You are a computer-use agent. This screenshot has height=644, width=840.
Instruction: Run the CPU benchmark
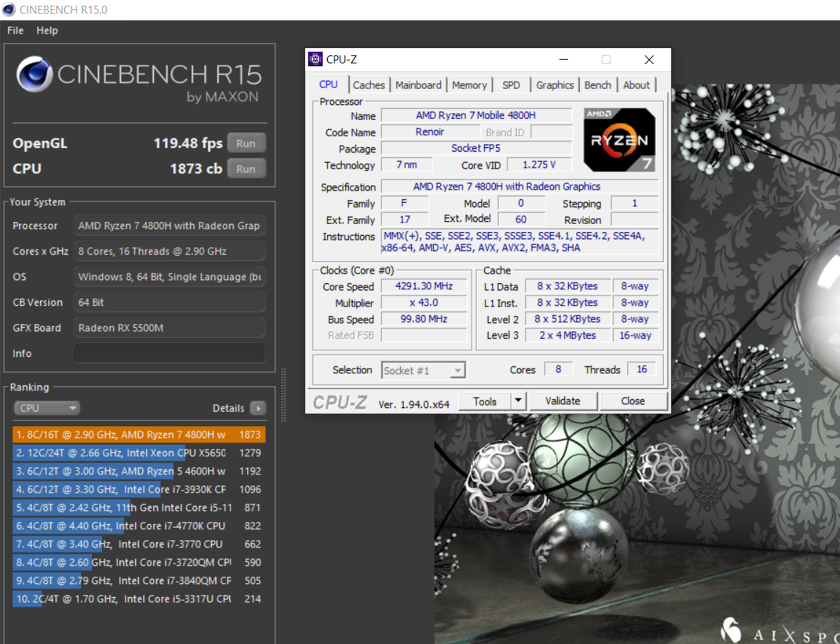pos(246,169)
